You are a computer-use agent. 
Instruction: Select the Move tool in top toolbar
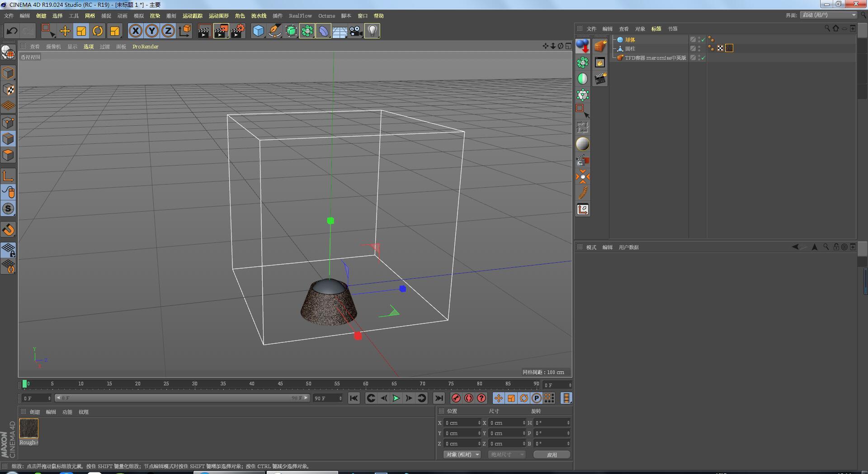coord(65,31)
